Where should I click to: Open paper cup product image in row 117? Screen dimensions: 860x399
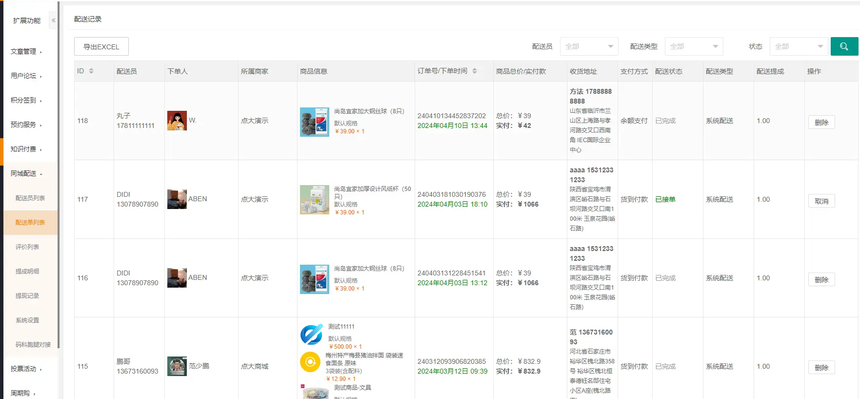pos(314,200)
